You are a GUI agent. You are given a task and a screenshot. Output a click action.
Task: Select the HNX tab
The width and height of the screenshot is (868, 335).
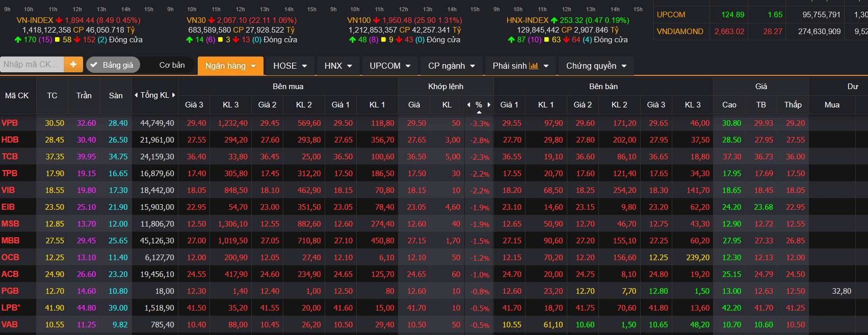[x=338, y=66]
